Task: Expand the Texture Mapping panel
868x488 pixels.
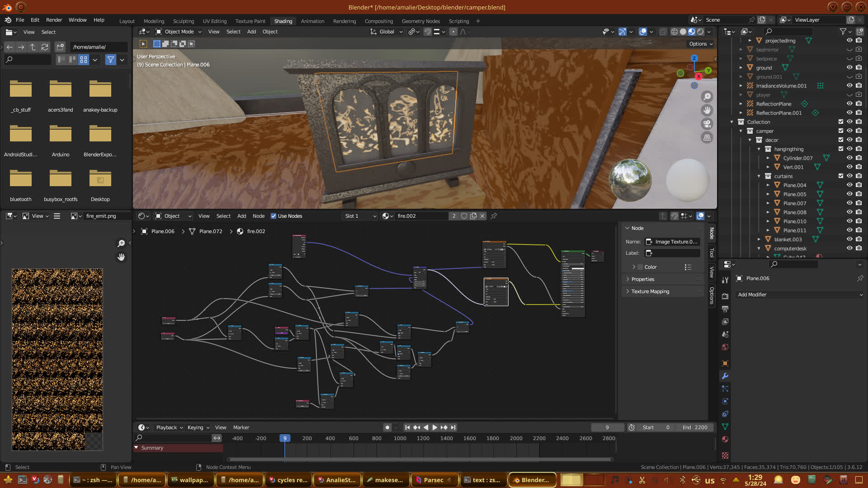Action: tap(650, 291)
